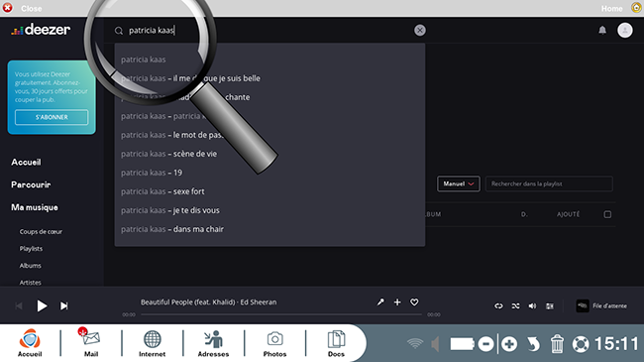Open Artistes in the sidebar
Image resolution: width=644 pixels, height=362 pixels.
pyautogui.click(x=30, y=283)
